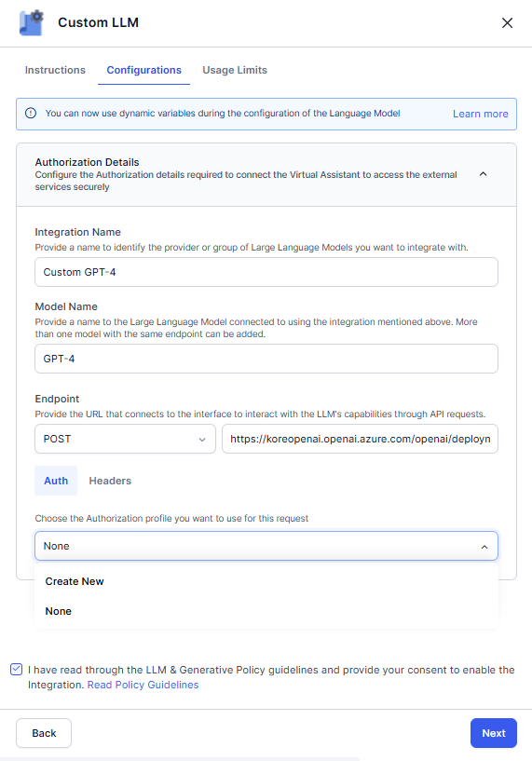Image resolution: width=532 pixels, height=761 pixels.
Task: Open the Learn more link
Action: 481,114
